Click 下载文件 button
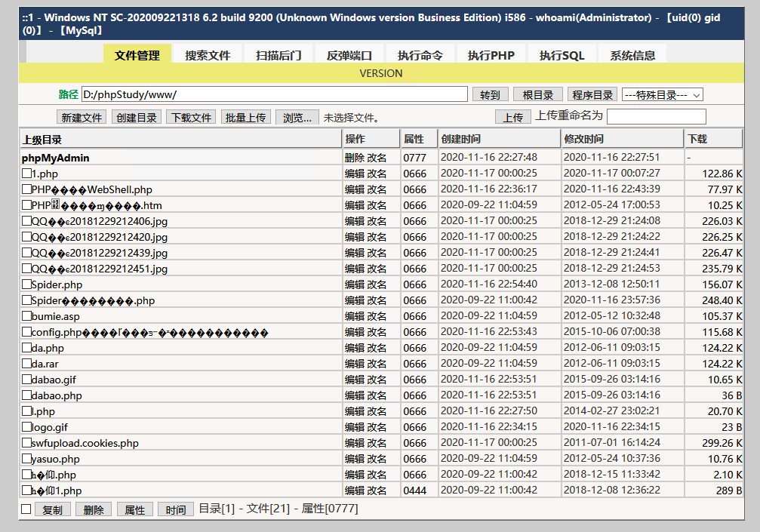The height and width of the screenshot is (532, 760). pos(191,117)
